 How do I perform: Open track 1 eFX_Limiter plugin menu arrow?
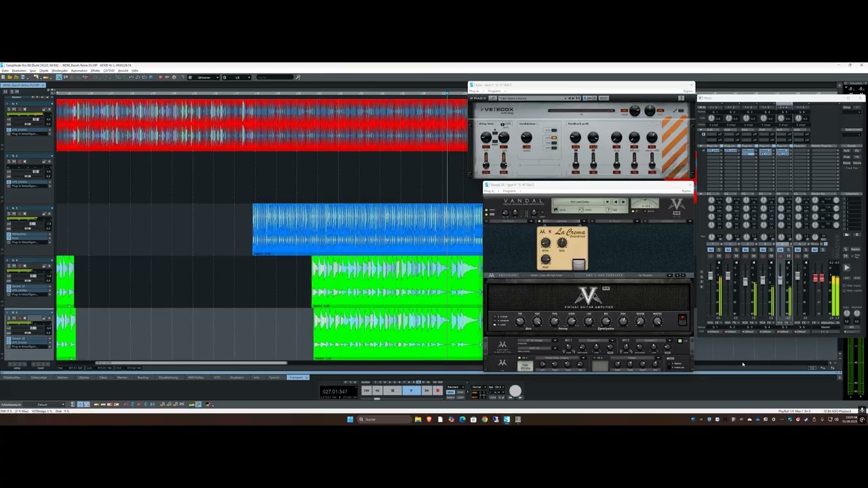pos(50,129)
